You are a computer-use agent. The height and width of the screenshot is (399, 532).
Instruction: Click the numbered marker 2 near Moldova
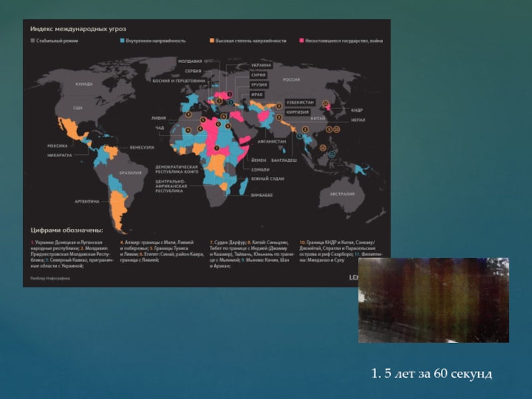219,101
